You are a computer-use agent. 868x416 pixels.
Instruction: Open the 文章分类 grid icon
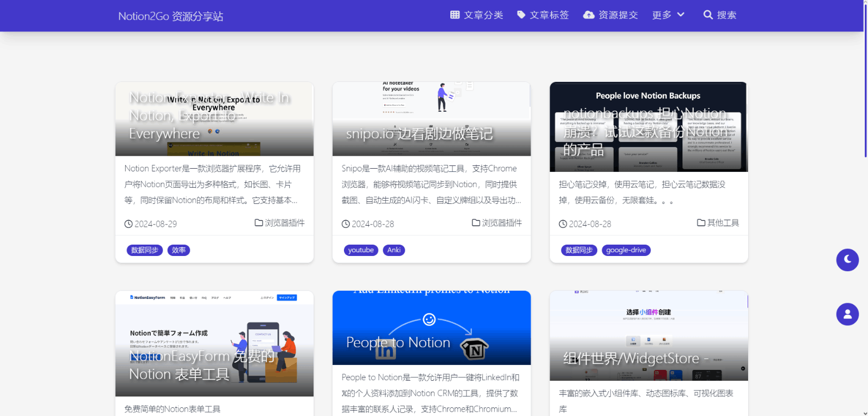(455, 15)
